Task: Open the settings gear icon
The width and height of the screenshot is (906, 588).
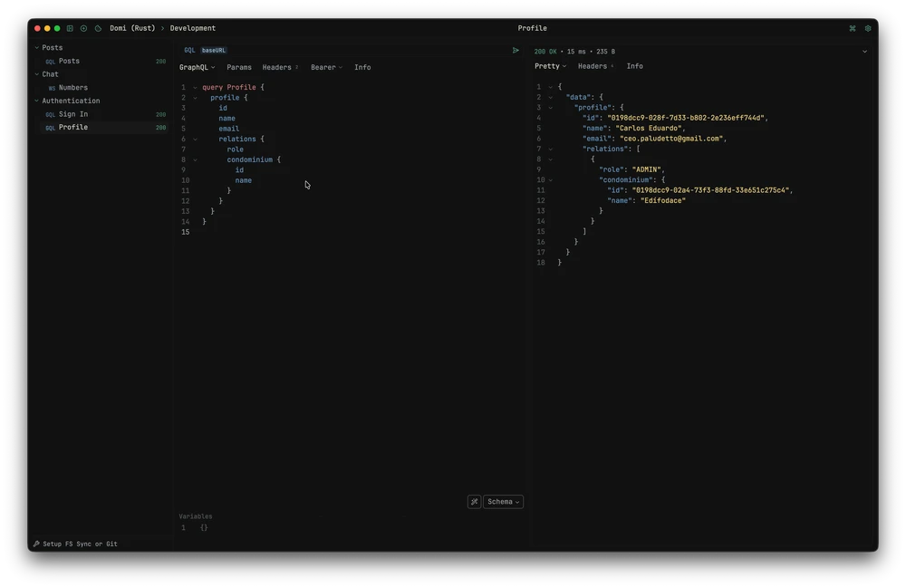Action: click(868, 28)
